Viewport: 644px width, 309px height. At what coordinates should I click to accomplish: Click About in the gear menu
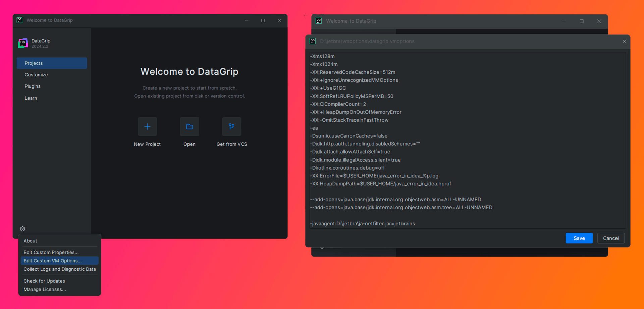[30, 241]
